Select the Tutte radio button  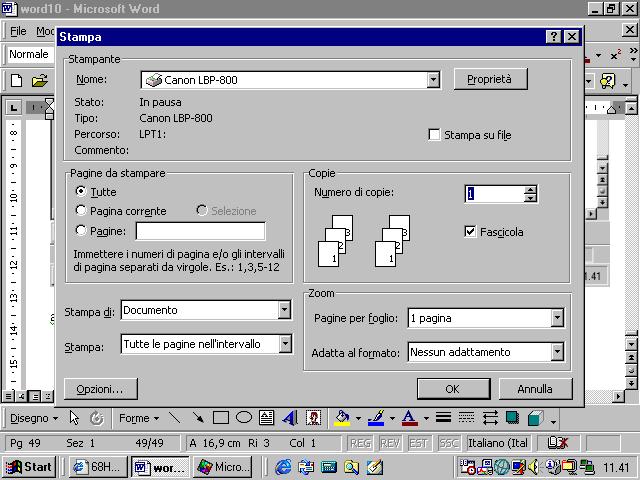point(81,191)
